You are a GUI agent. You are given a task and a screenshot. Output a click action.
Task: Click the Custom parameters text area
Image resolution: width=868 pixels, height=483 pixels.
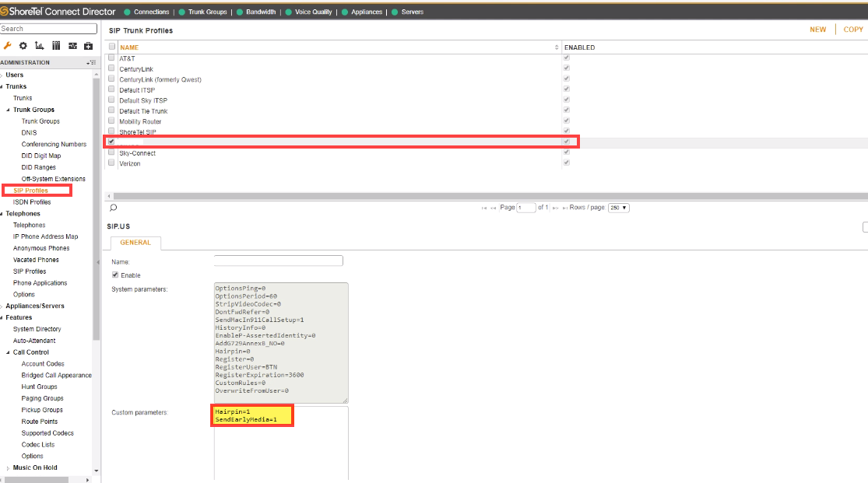click(281, 443)
